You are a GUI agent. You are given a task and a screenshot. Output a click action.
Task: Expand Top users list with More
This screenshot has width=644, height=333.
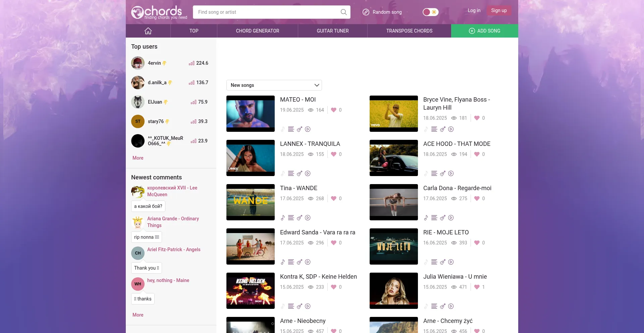pos(138,158)
